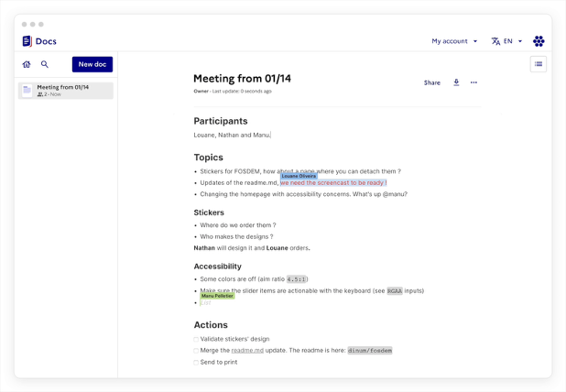Viewport: 566px width, 392px height.
Task: Go to the home icon in sidebar
Action: 27,64
